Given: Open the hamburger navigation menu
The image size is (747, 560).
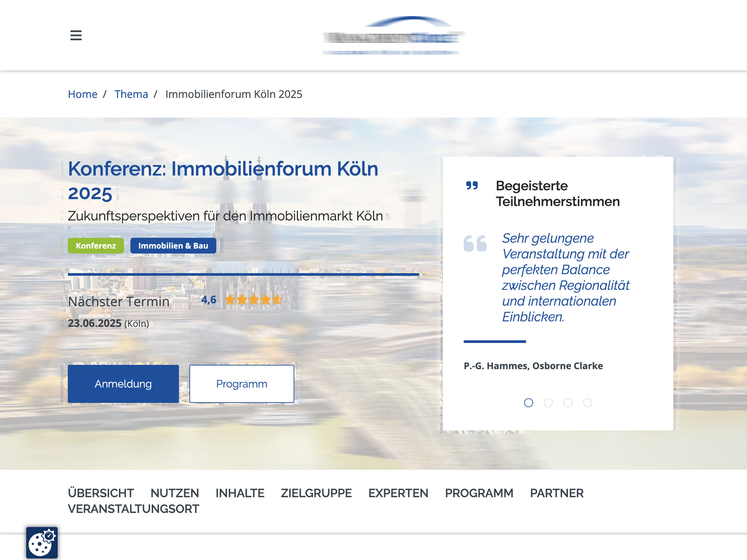Looking at the screenshot, I should click(76, 35).
